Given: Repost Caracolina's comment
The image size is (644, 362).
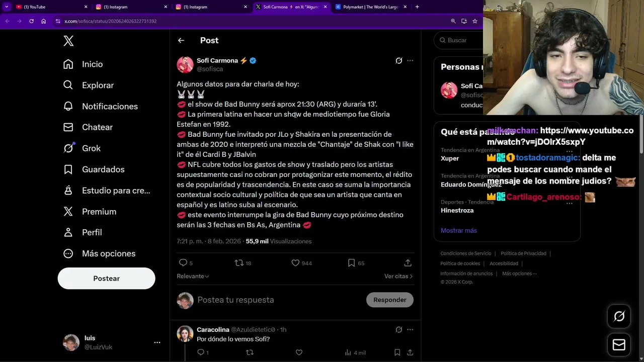Looking at the screenshot, I should click(250, 352).
